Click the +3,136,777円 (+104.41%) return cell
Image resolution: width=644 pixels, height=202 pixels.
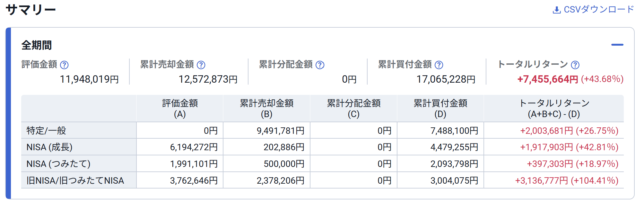tap(567, 181)
